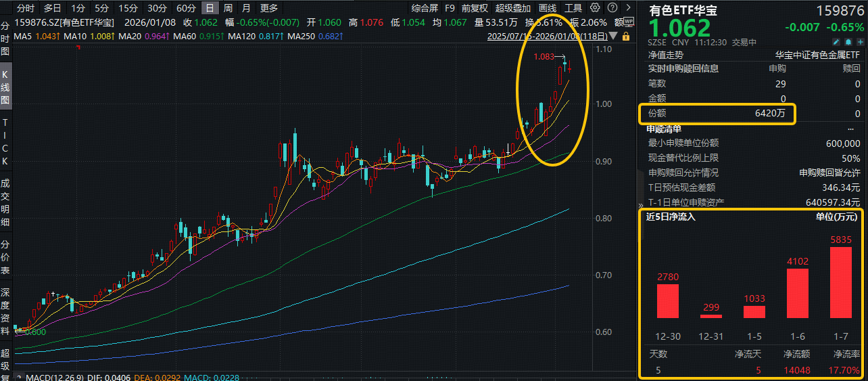
Task: Toggle the date range lock icon
Action: point(625,36)
